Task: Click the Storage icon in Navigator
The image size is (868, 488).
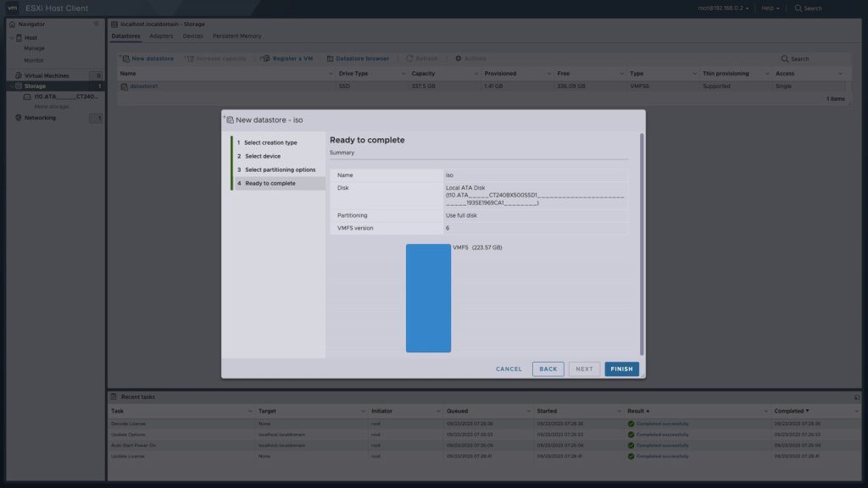Action: tap(19, 86)
